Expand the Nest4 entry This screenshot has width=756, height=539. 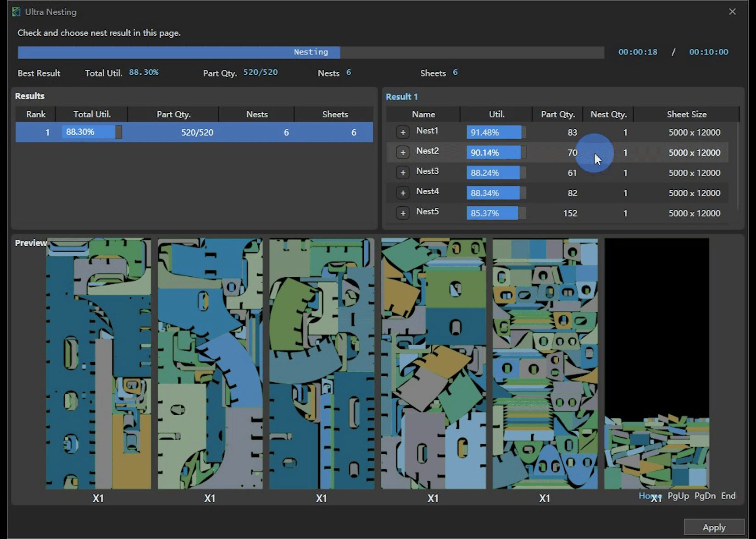point(402,193)
